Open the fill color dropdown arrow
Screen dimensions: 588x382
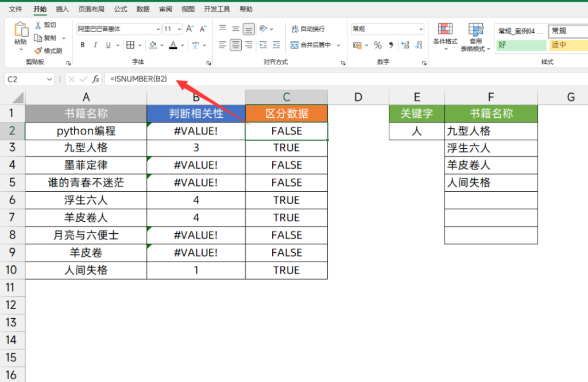[162, 45]
